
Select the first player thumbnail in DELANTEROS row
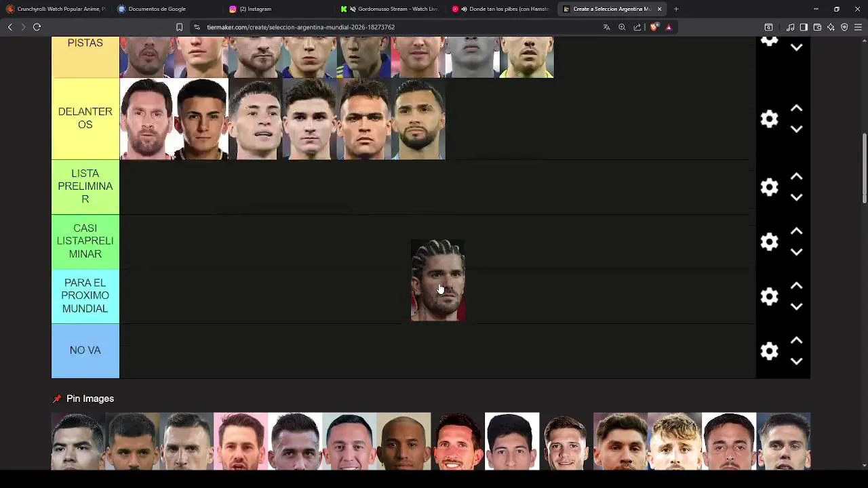pyautogui.click(x=147, y=119)
